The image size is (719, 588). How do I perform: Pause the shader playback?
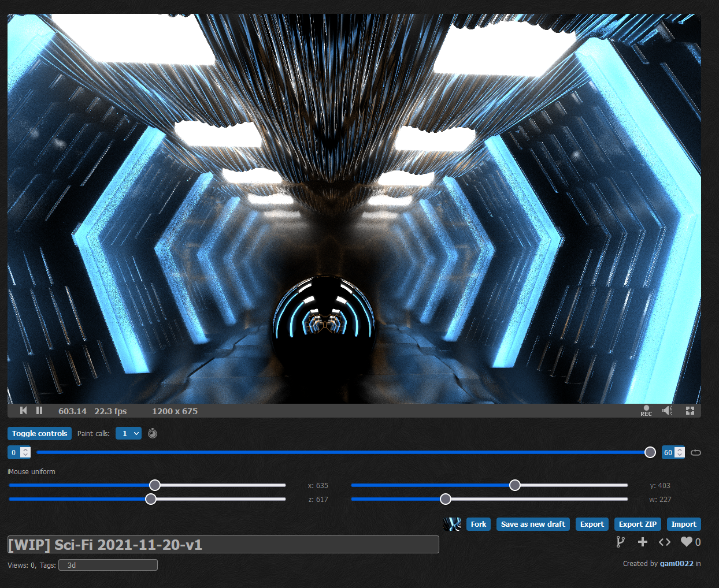pyautogui.click(x=39, y=411)
